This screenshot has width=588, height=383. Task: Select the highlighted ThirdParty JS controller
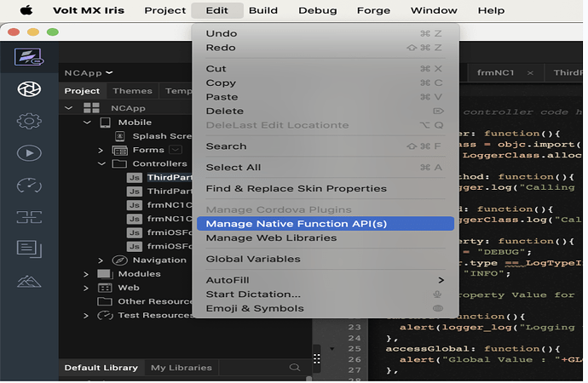(x=170, y=178)
